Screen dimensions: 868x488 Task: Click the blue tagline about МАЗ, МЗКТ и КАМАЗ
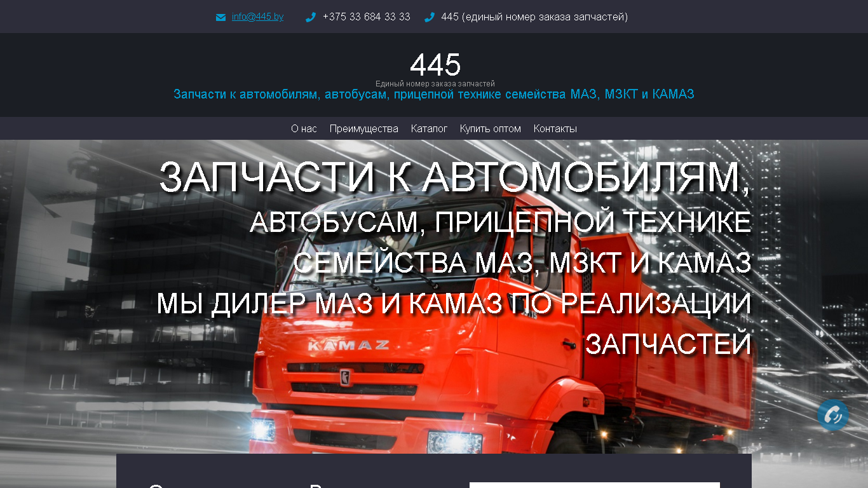(x=434, y=94)
